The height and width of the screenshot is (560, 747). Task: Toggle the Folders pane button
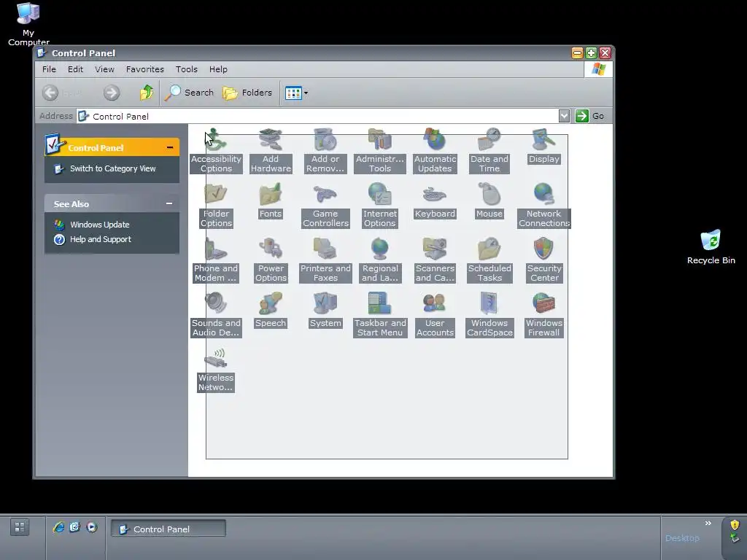[247, 93]
